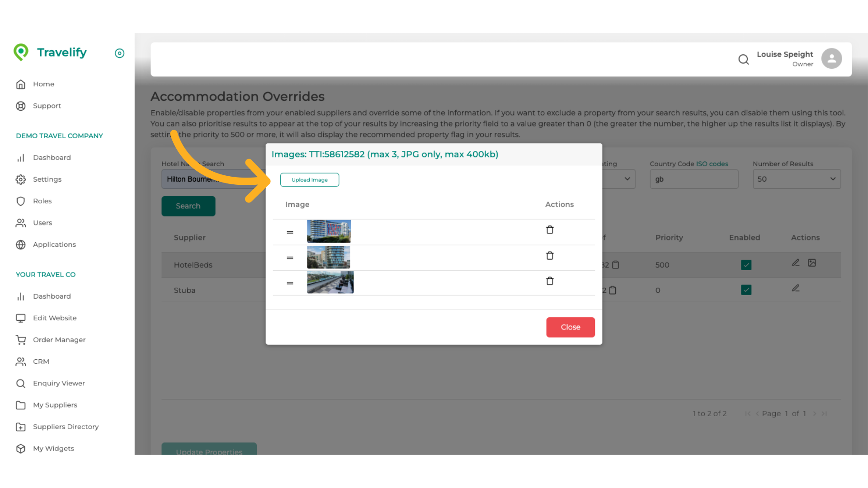Toggle the delete trash icon for the third image
Image resolution: width=868 pixels, height=488 pixels.
pos(550,281)
